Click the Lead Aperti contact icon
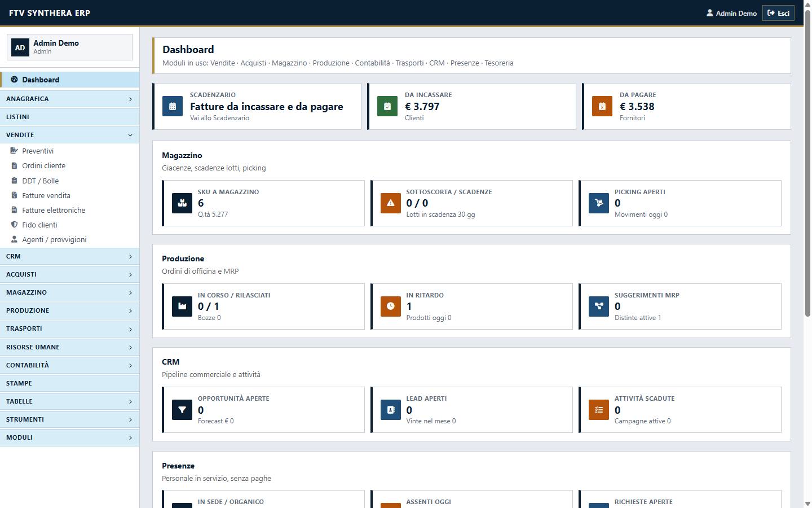This screenshot has width=812, height=508. [391, 410]
